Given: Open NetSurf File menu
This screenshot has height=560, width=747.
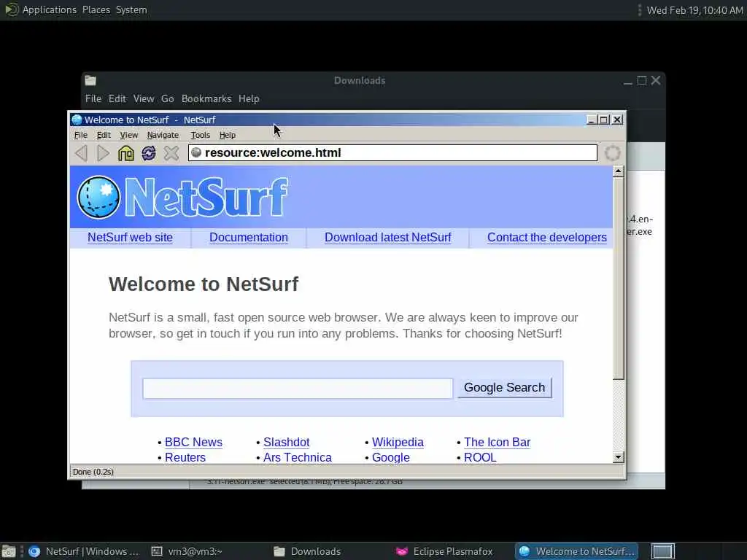Looking at the screenshot, I should click(80, 135).
